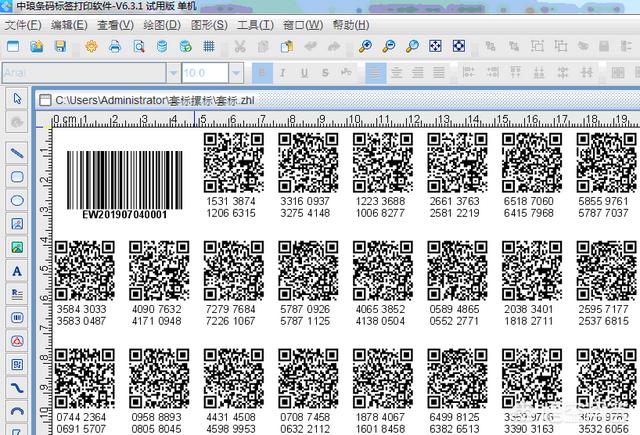Screen dimensions: 640x435
Task: Toggle underline formatting
Action: click(304, 73)
